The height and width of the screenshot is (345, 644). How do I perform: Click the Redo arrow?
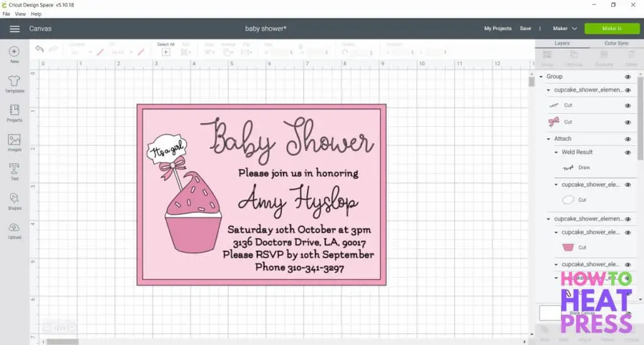53,49
